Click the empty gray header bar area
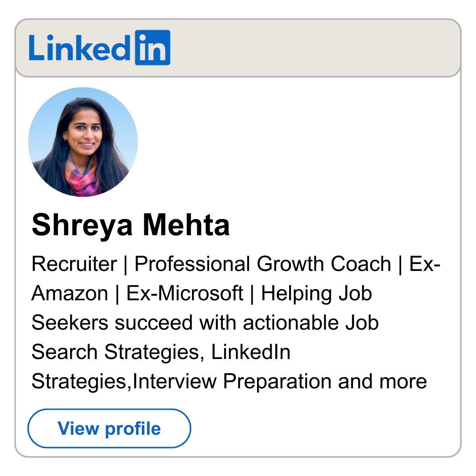 [x=313, y=48]
